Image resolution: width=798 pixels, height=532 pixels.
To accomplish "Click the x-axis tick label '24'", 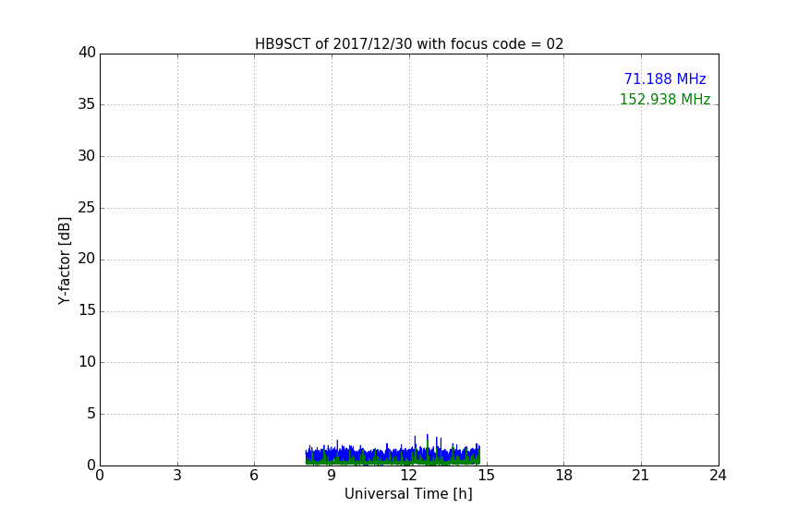I will coord(718,476).
